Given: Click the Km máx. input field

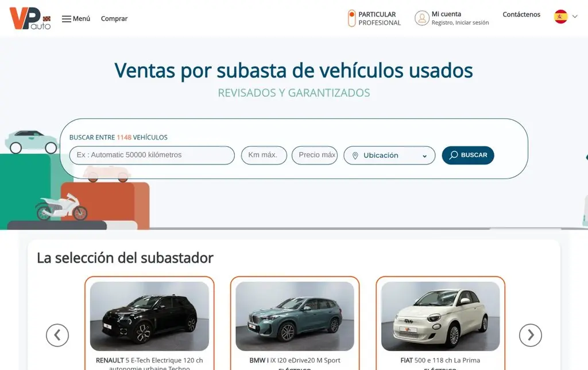Looking at the screenshot, I should click(x=264, y=155).
